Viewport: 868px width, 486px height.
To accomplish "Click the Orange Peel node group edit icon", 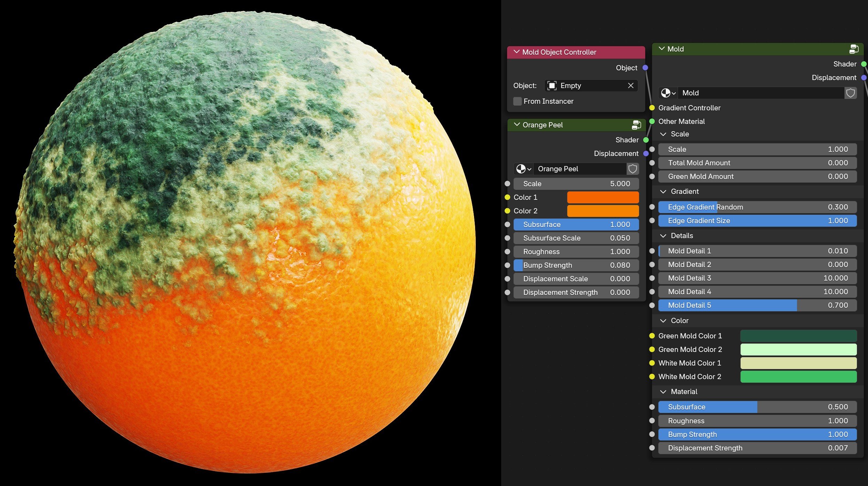I will tap(636, 125).
